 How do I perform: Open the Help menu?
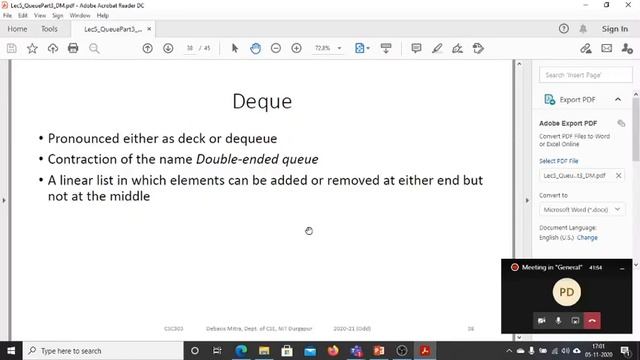click(x=102, y=16)
